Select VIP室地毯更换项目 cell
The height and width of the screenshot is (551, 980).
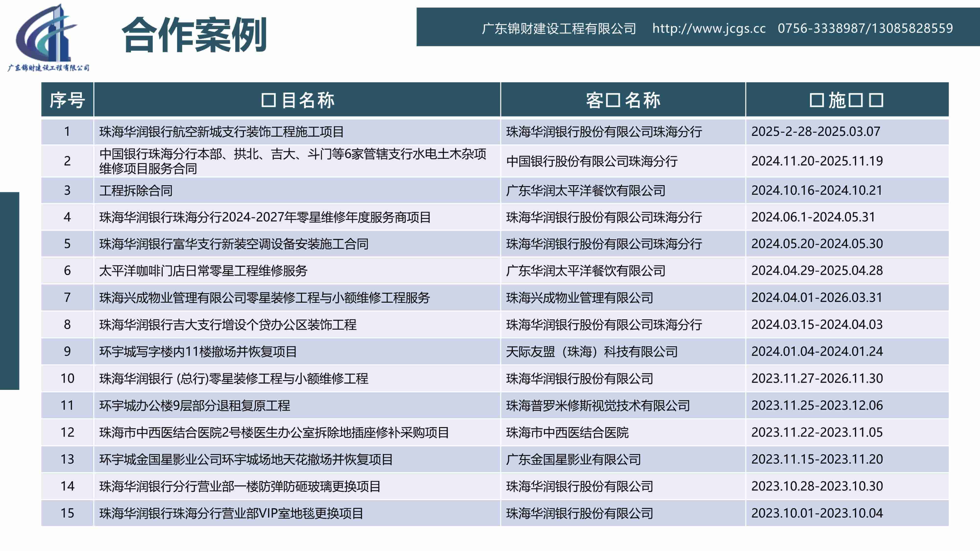tap(297, 513)
